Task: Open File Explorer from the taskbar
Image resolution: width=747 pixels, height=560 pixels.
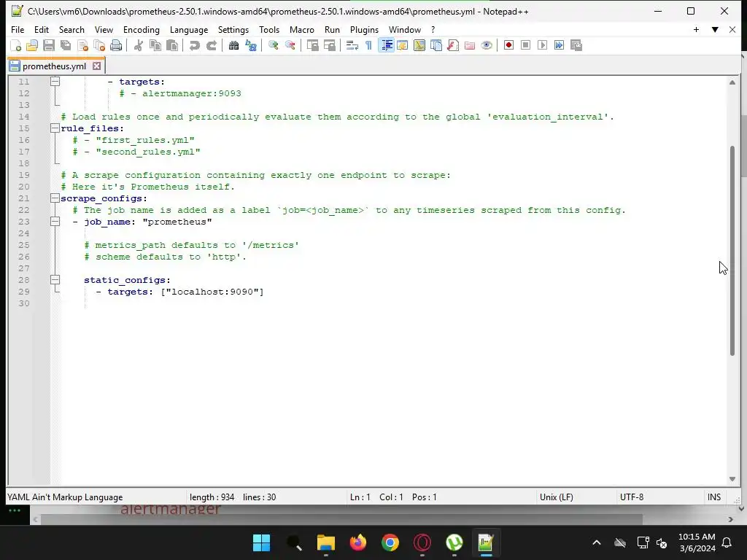Action: point(326,542)
